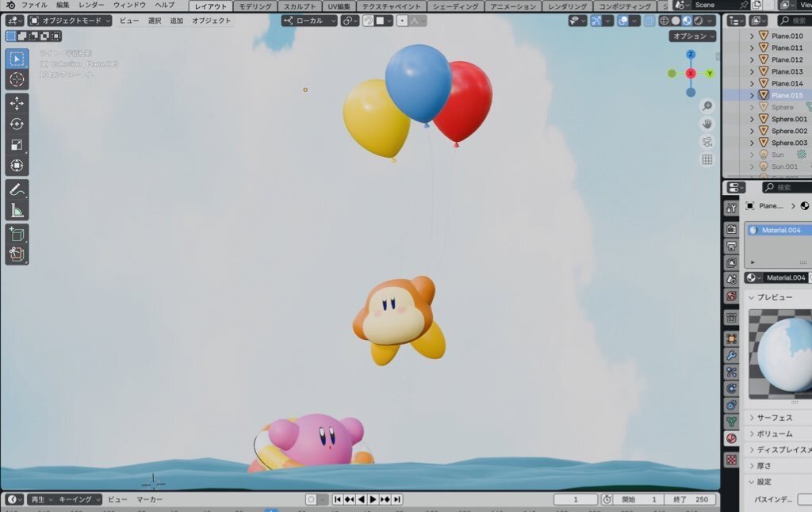Open the Object properties tab
The width and height of the screenshot is (812, 512).
point(731,338)
